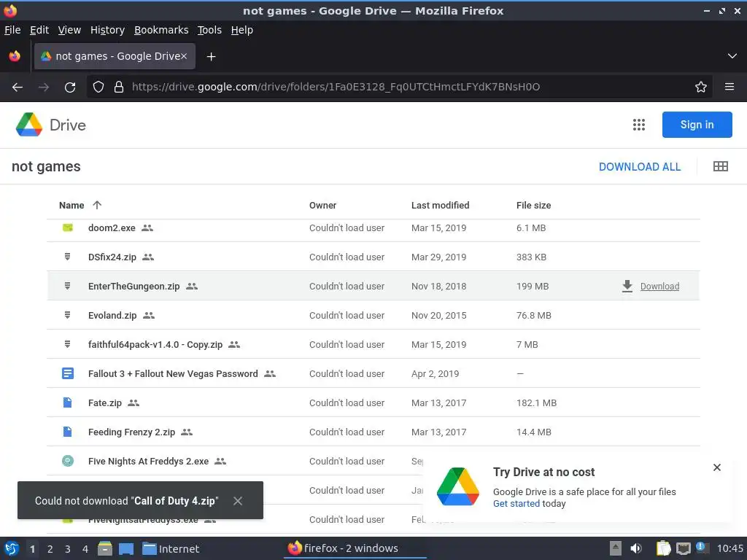This screenshot has width=747, height=560.
Task: Bookmark this page with the star
Action: (x=700, y=87)
